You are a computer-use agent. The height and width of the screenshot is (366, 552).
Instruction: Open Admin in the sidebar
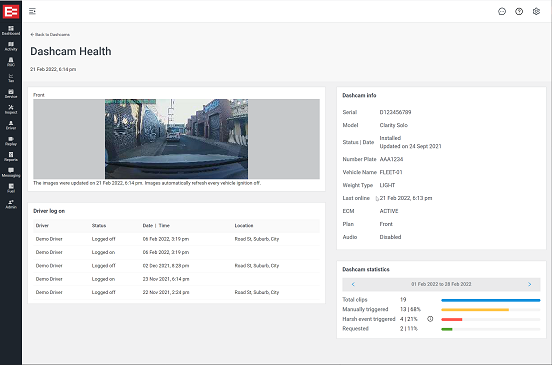point(11,204)
